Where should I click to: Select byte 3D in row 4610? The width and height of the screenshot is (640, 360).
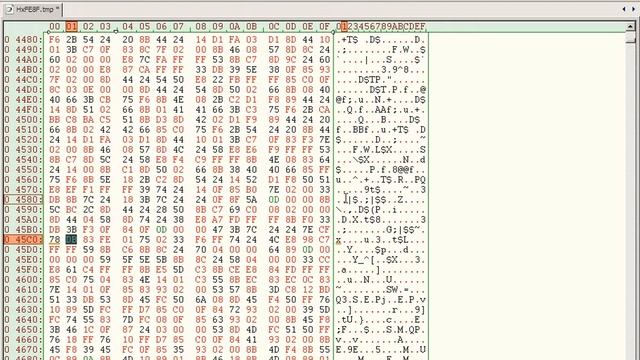coord(274,290)
